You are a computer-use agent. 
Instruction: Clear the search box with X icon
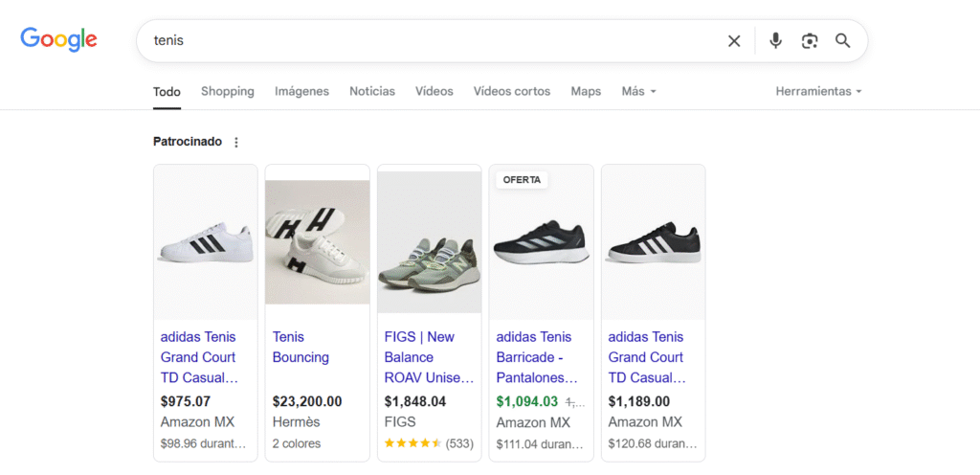734,41
